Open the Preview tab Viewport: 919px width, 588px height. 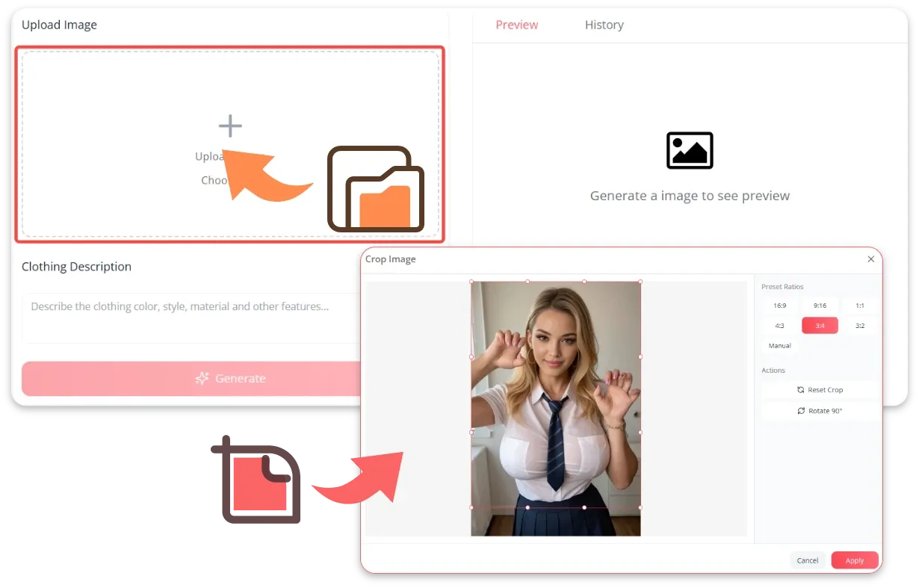516,25
